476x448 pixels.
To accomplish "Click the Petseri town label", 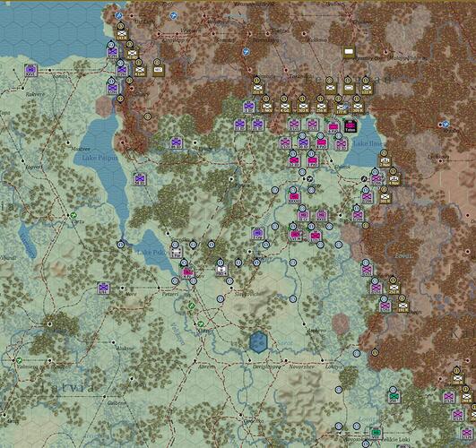I will 169,294.
